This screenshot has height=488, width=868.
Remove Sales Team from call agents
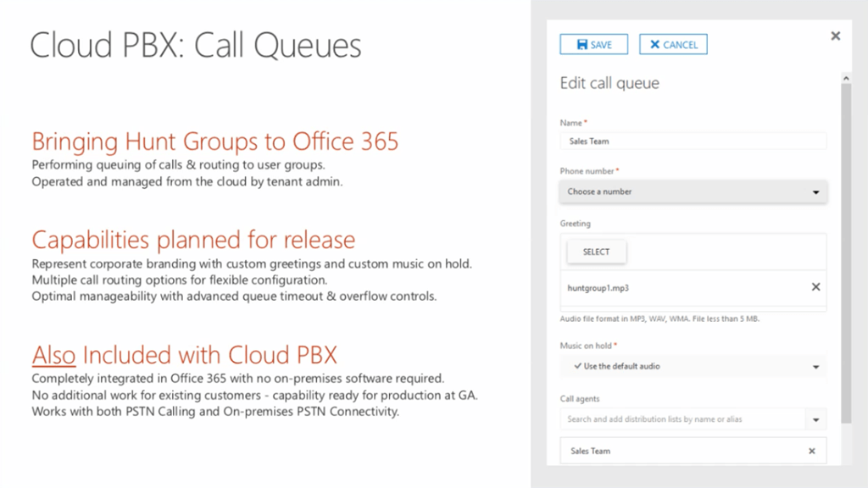point(811,452)
